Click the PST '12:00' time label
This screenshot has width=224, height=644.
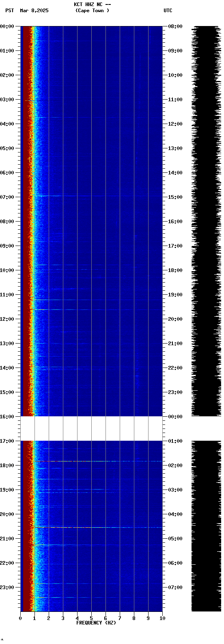coord(7,319)
